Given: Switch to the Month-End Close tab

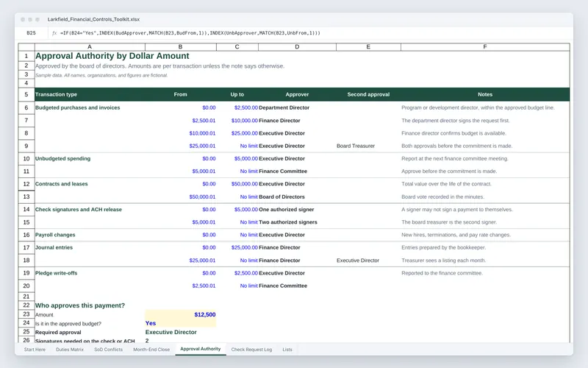Looking at the screenshot, I should pos(151,349).
